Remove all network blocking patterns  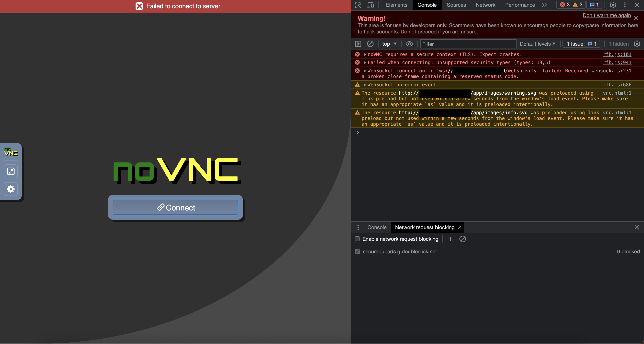click(462, 239)
